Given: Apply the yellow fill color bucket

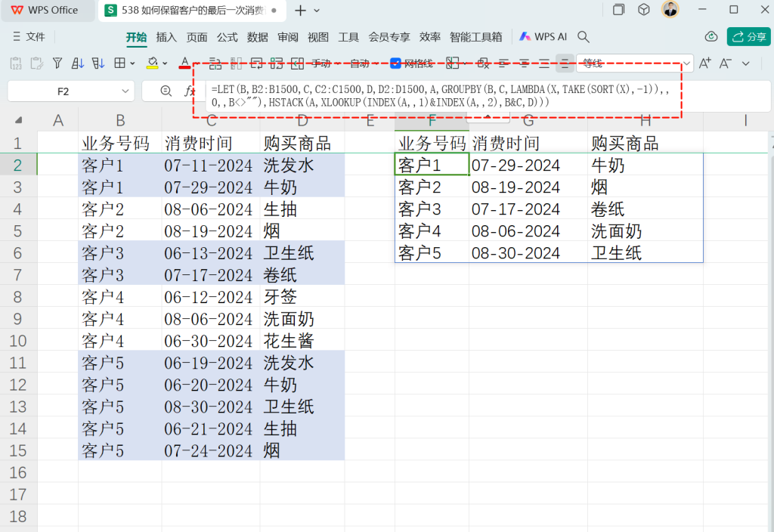Looking at the screenshot, I should 152,63.
